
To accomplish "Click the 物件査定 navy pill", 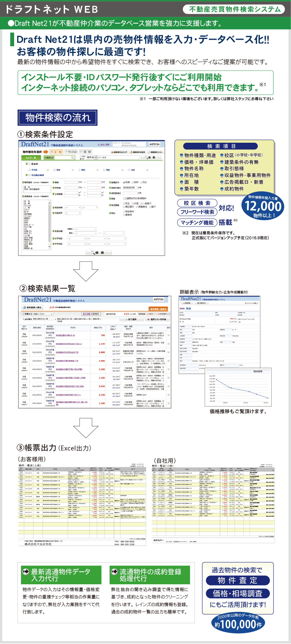I will [x=238, y=580].
